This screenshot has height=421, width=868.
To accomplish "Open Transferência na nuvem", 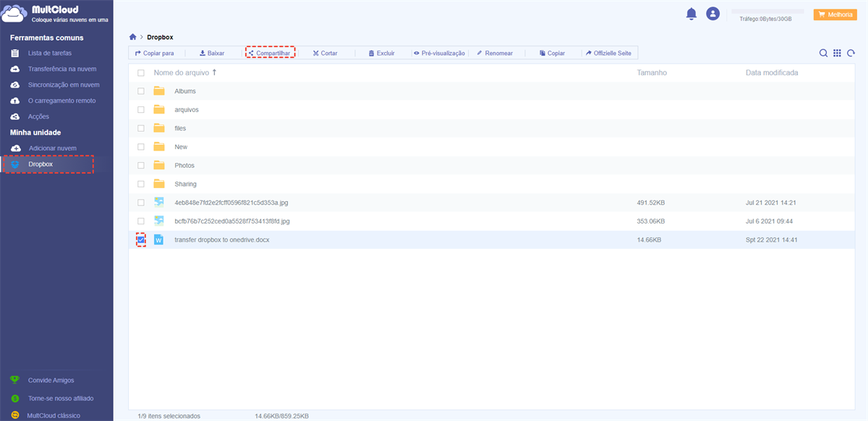I will (62, 69).
